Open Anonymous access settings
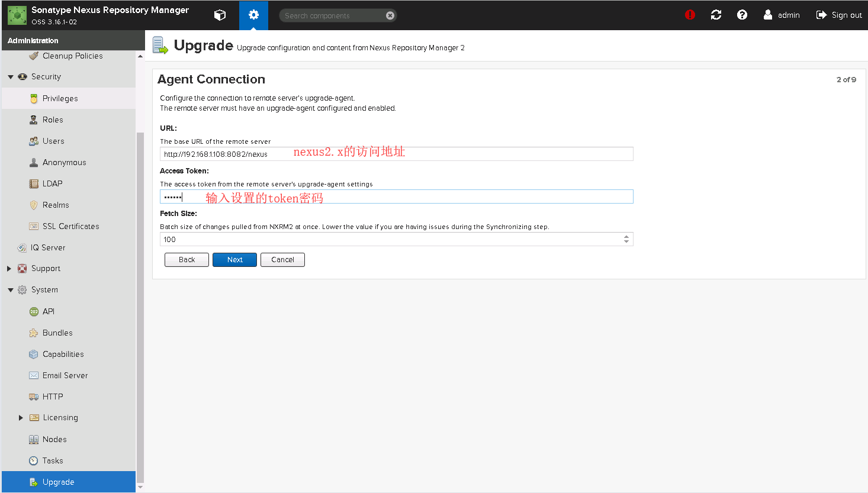 point(64,162)
